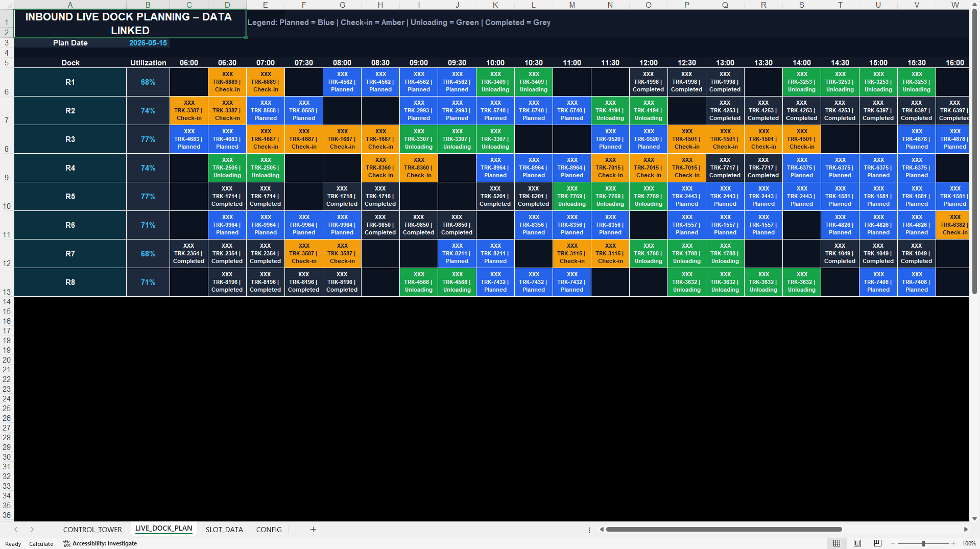Open the CONFIG sheet tab
The image size is (980, 549).
269,530
